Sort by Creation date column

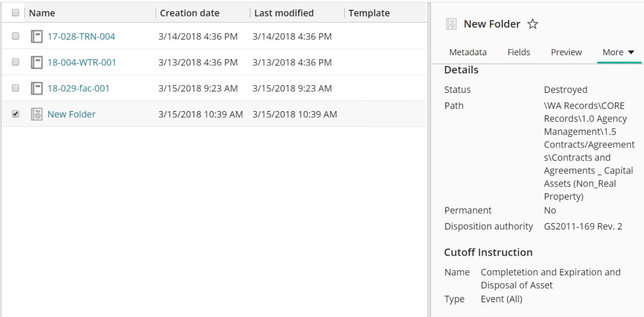click(x=190, y=13)
